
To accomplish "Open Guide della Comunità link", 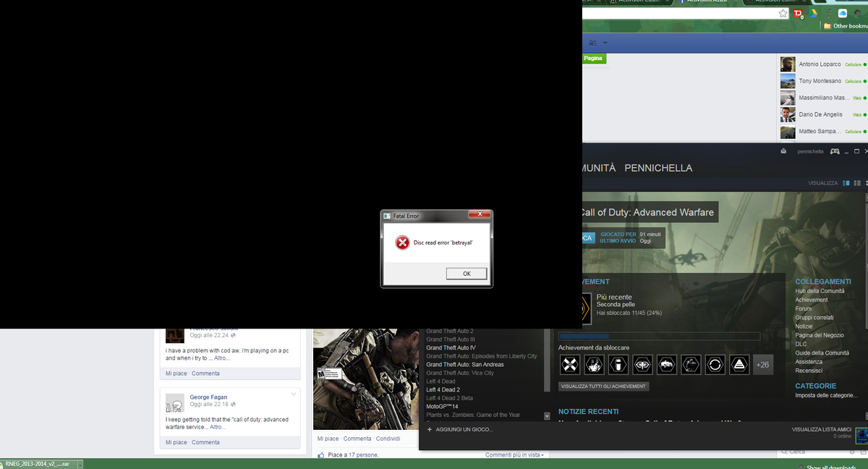I will click(x=822, y=352).
